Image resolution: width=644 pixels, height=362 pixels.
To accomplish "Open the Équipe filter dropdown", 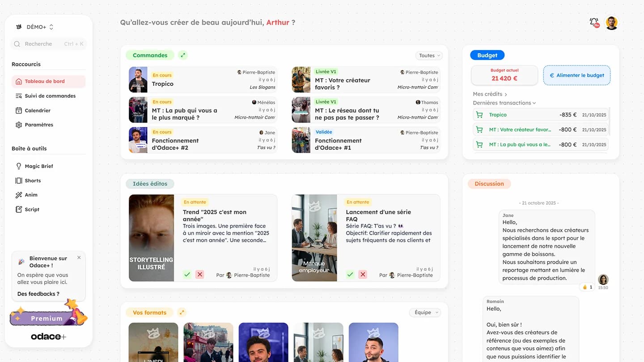I will [x=425, y=312].
